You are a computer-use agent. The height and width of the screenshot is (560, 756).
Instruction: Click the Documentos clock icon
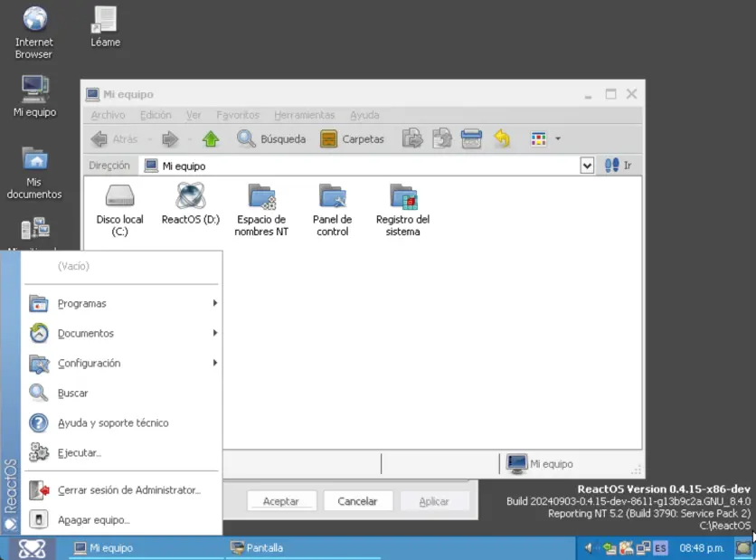pyautogui.click(x=39, y=333)
